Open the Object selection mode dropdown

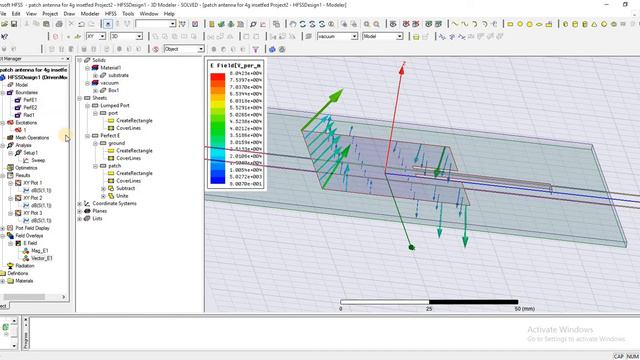coord(201,49)
